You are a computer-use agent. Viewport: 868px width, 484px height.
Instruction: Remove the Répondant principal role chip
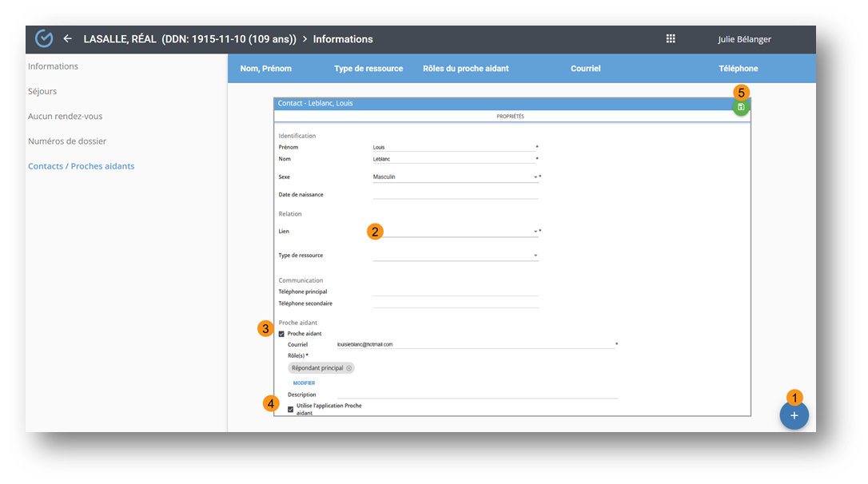point(348,368)
